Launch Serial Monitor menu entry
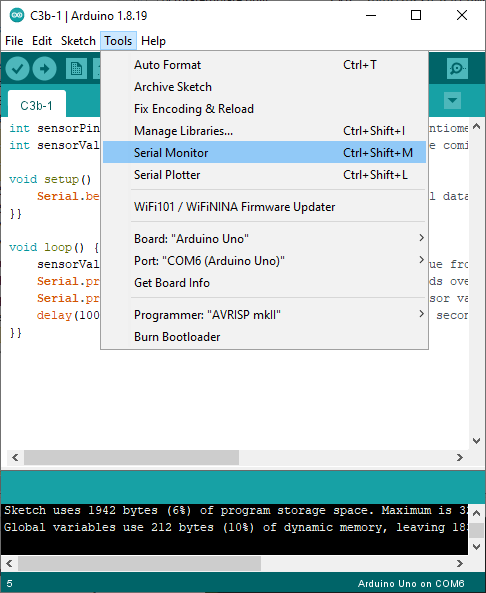486x593 pixels. pos(264,152)
